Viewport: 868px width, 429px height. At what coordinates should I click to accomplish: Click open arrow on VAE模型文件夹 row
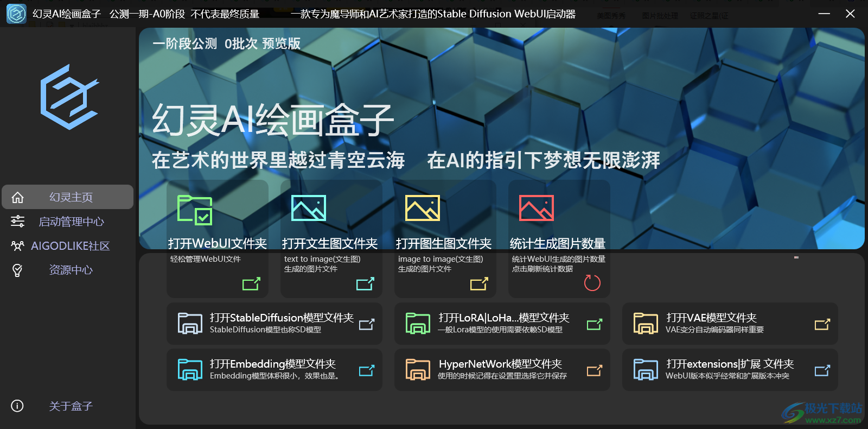point(822,324)
